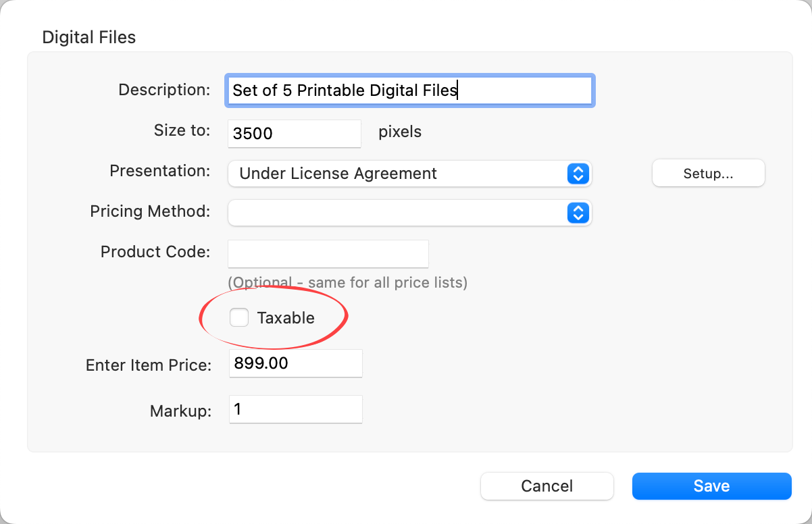Screen dimensions: 812x524
Task: Click the Taxable label text
Action: coord(286,318)
